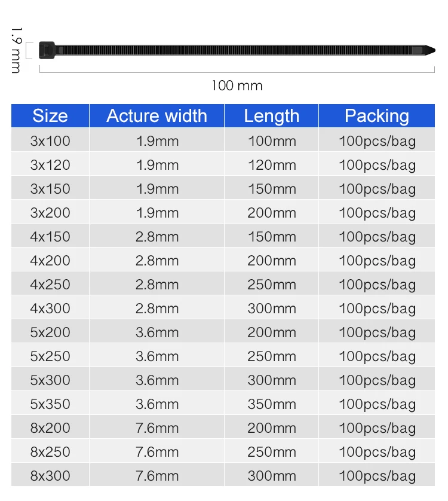The image size is (448, 501).
Task: Select the 120mm length cell
Action: (271, 165)
